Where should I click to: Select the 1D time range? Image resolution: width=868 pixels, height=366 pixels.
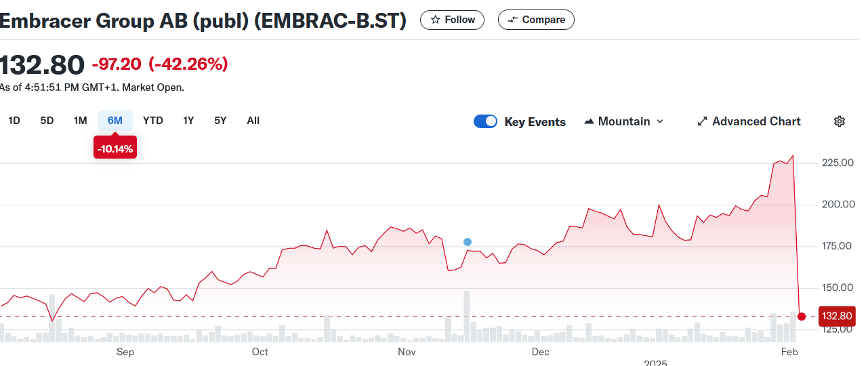click(x=14, y=121)
